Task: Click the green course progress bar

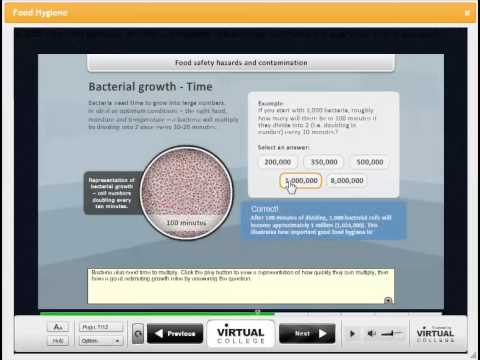Action: pos(157,313)
